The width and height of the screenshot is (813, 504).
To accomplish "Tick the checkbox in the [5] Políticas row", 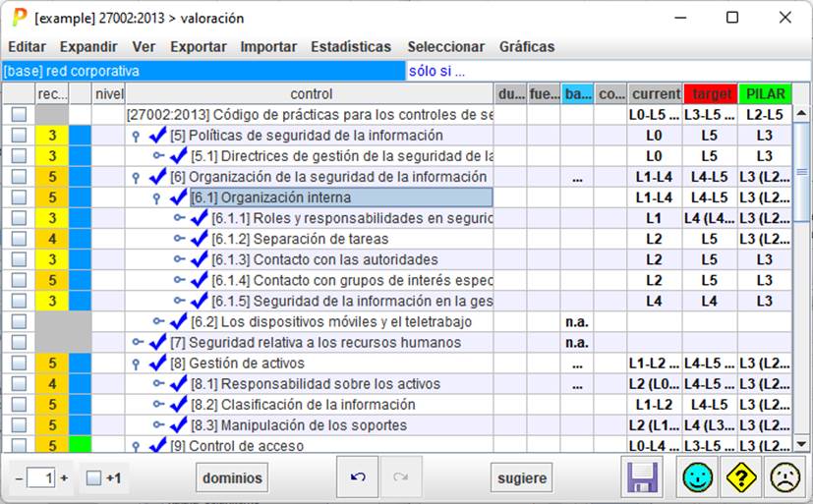I will coord(19,136).
